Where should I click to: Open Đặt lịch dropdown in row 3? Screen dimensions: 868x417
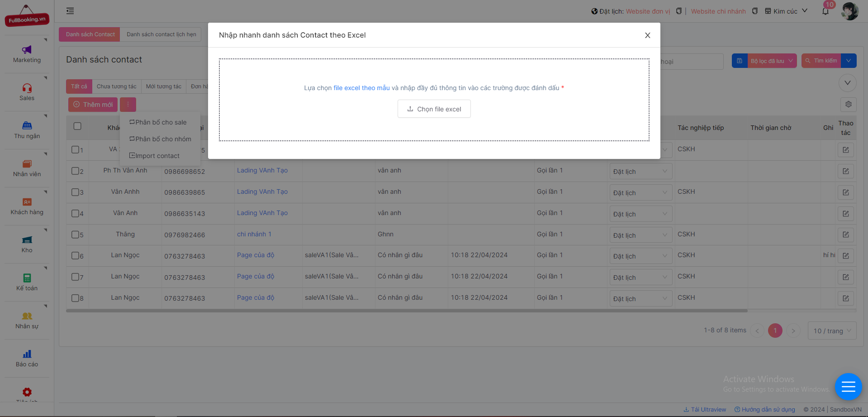point(640,193)
